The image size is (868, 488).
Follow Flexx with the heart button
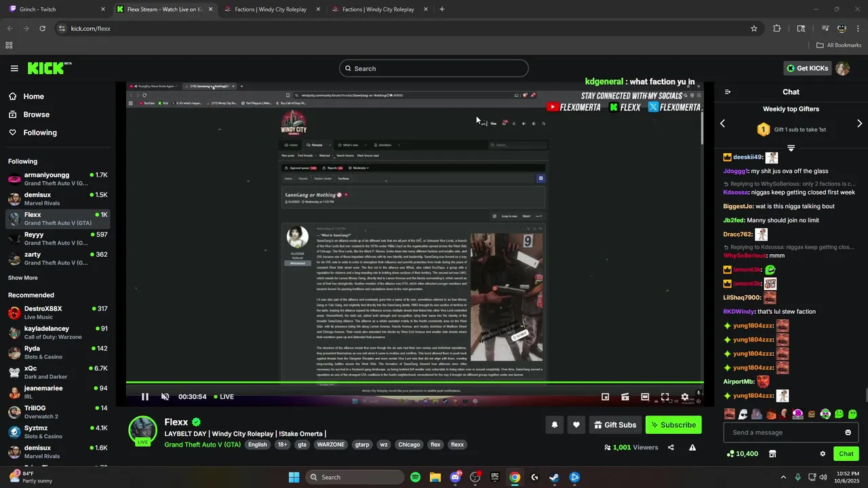576,425
